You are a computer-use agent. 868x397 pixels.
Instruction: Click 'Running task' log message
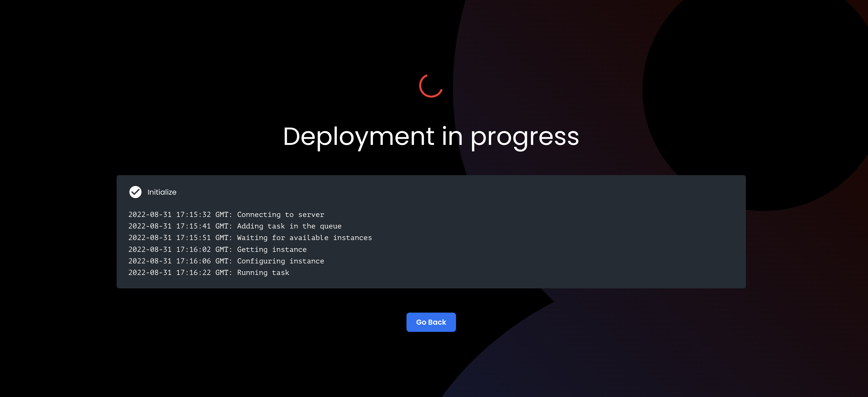tap(263, 272)
